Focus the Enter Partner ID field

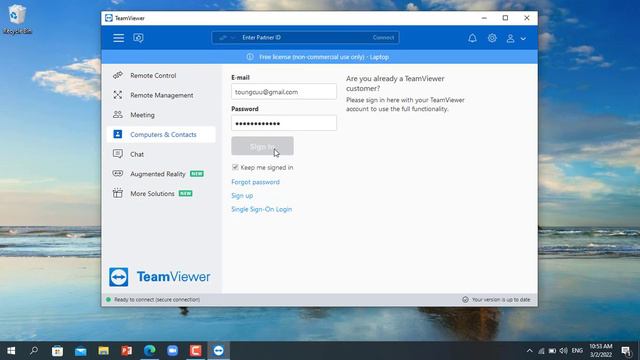304,38
